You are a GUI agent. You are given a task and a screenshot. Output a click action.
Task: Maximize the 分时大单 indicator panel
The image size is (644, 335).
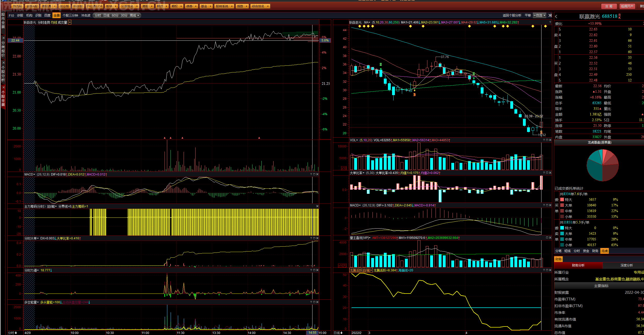tap(314, 238)
